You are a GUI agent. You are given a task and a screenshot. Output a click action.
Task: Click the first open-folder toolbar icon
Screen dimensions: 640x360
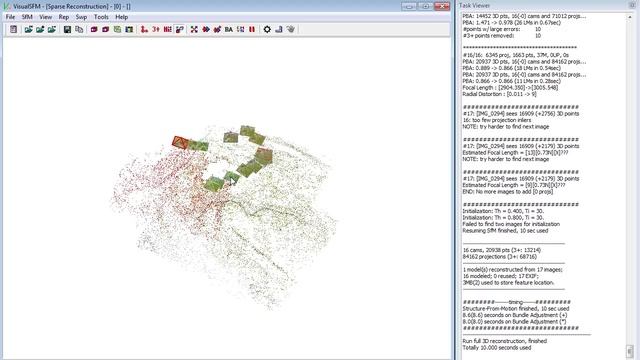pos(29,29)
